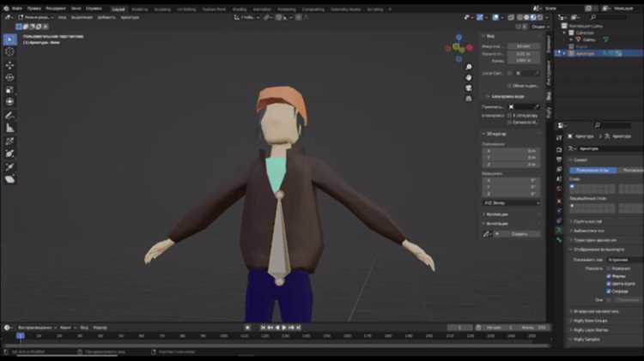Jump to the timeline's last frame

click(299, 328)
